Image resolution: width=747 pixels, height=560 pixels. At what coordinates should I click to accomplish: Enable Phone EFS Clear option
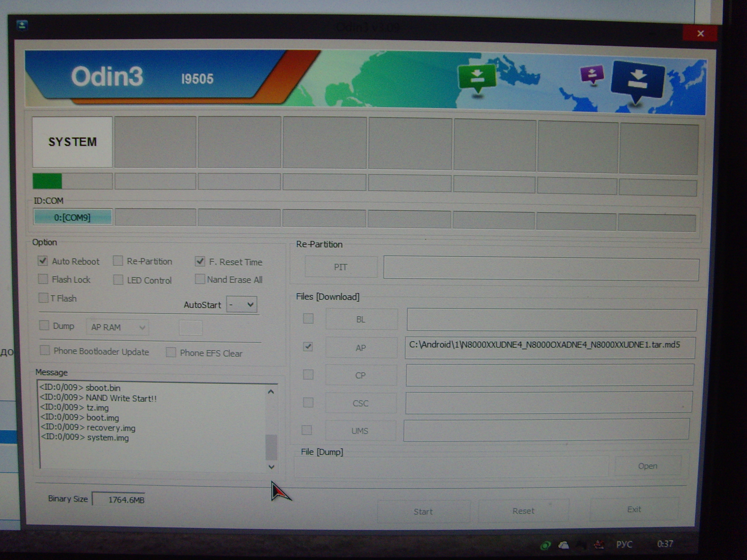(171, 352)
